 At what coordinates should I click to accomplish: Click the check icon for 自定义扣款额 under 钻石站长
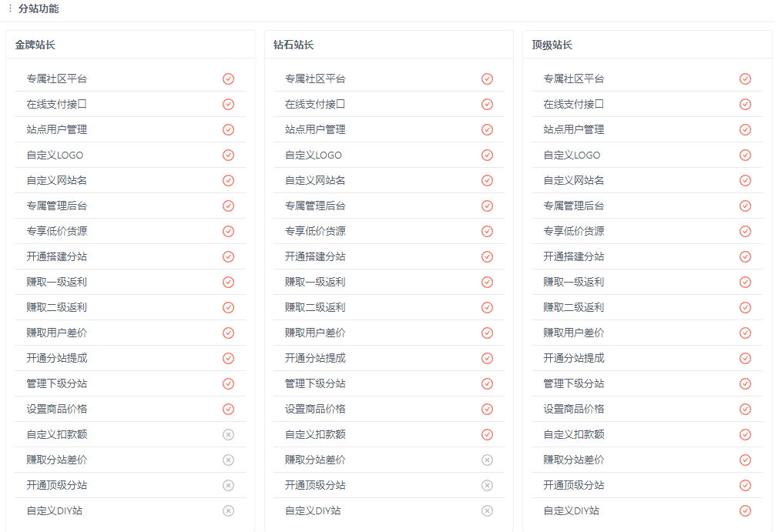point(488,435)
